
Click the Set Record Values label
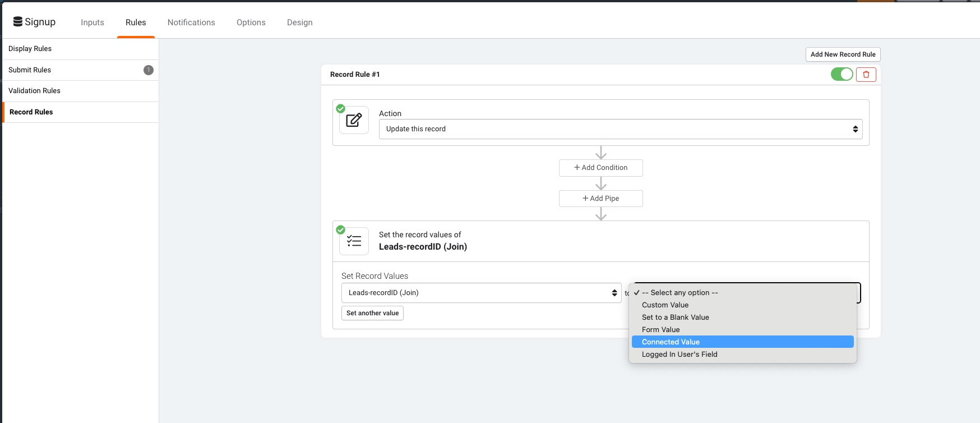pyautogui.click(x=375, y=276)
